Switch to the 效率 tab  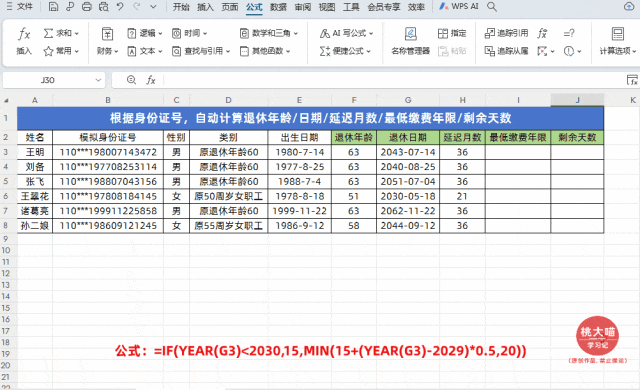point(416,7)
